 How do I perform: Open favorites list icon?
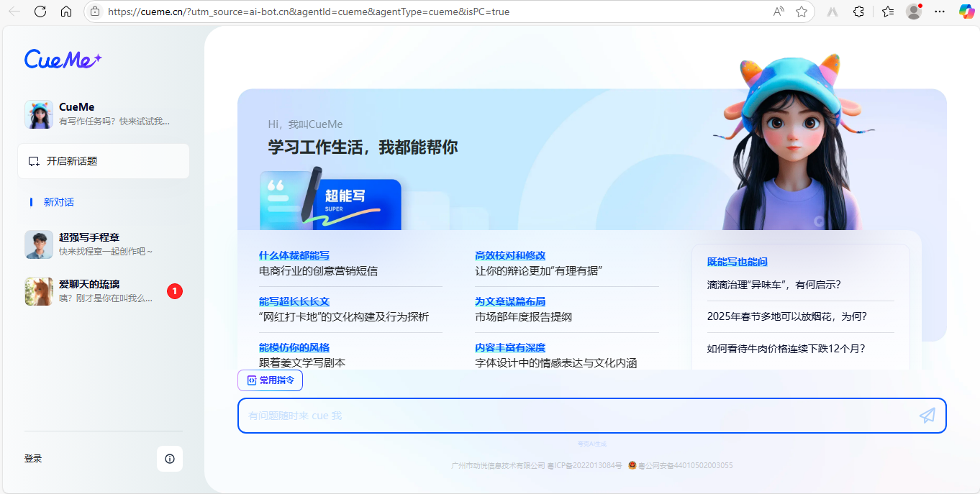coord(888,12)
